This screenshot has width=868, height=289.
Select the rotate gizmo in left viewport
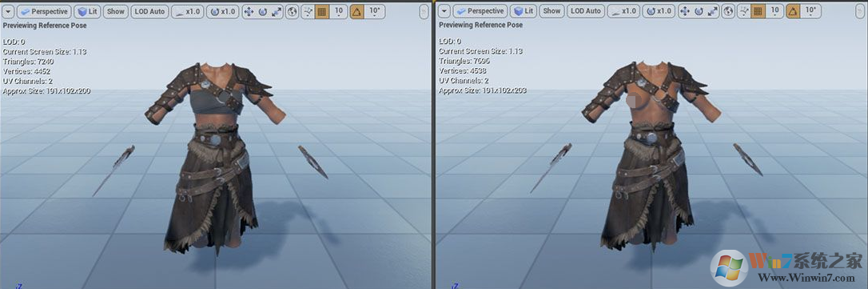(262, 11)
